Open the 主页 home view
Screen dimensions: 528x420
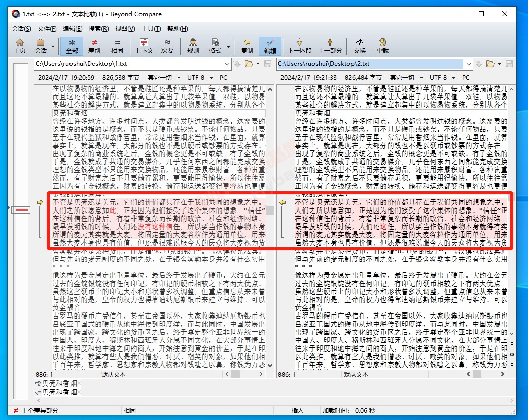click(x=20, y=46)
